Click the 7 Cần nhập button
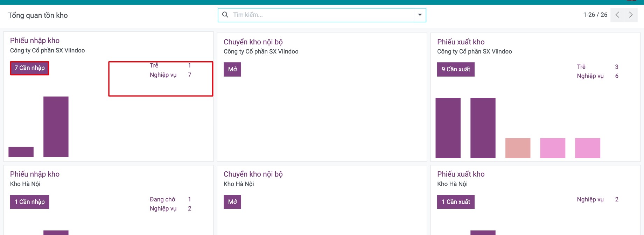The height and width of the screenshot is (235, 644). (29, 68)
